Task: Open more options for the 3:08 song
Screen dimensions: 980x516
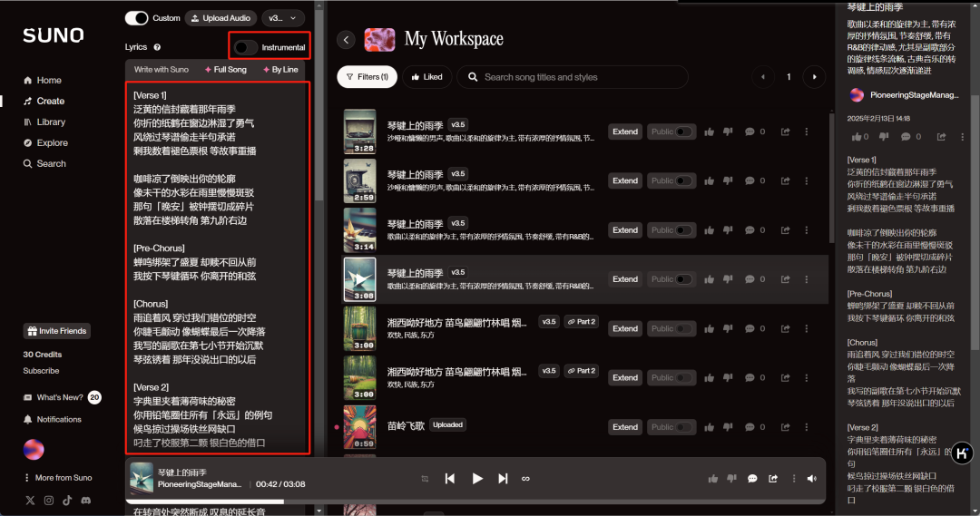Action: click(807, 279)
